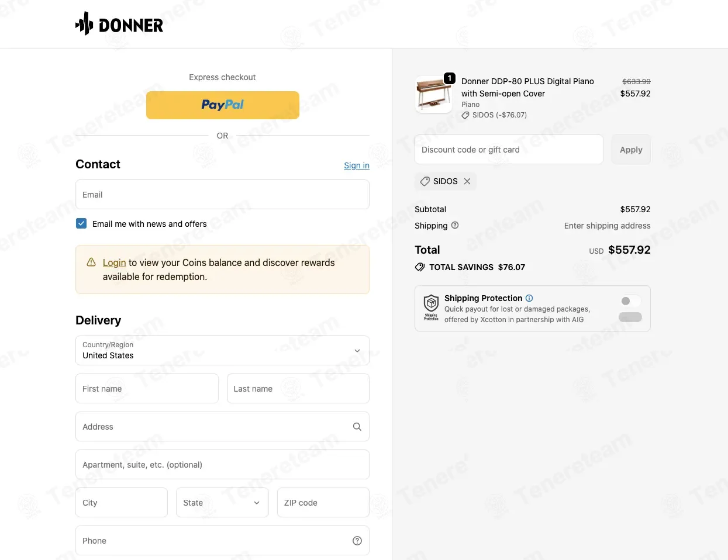This screenshot has width=728, height=560.
Task: Click the Sign in link
Action: [x=357, y=165]
